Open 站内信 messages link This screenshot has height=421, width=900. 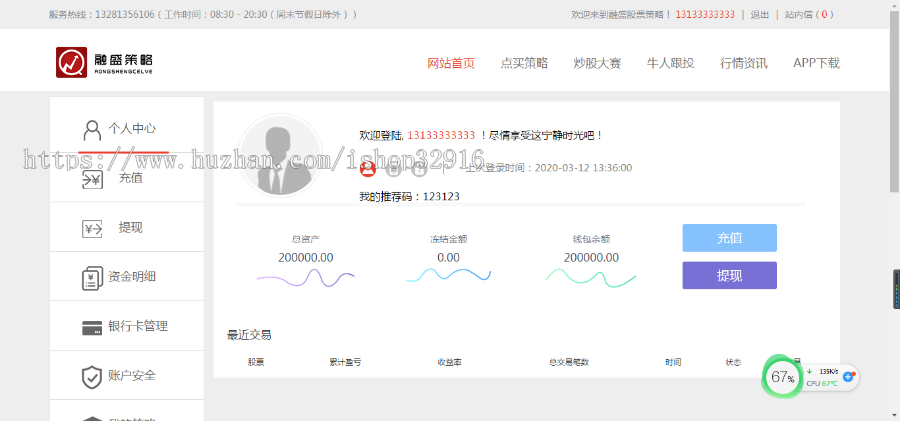coord(809,14)
